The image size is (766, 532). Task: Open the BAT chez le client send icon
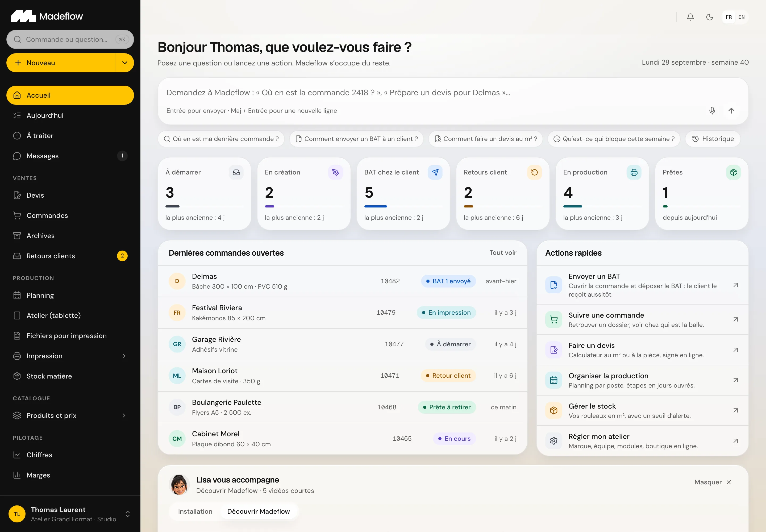coord(435,172)
